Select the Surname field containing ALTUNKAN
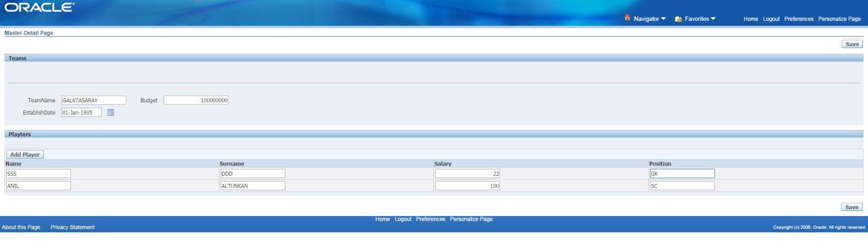The height and width of the screenshot is (245, 868). pyautogui.click(x=253, y=185)
